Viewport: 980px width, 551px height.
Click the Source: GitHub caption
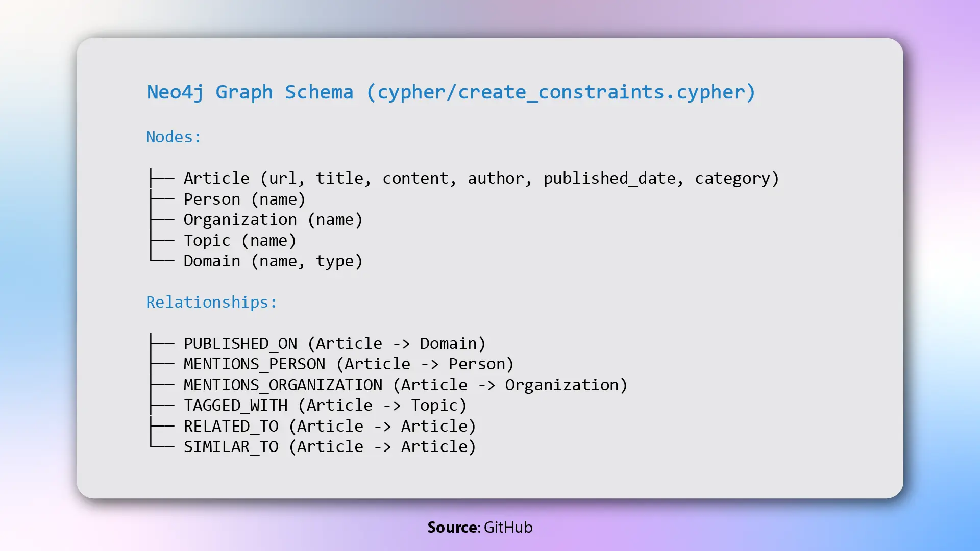tap(480, 527)
